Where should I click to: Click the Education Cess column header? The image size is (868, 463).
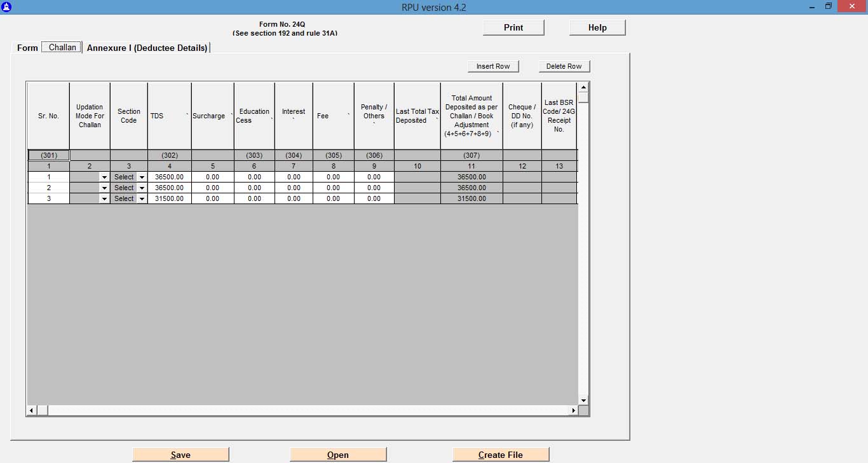(254, 116)
